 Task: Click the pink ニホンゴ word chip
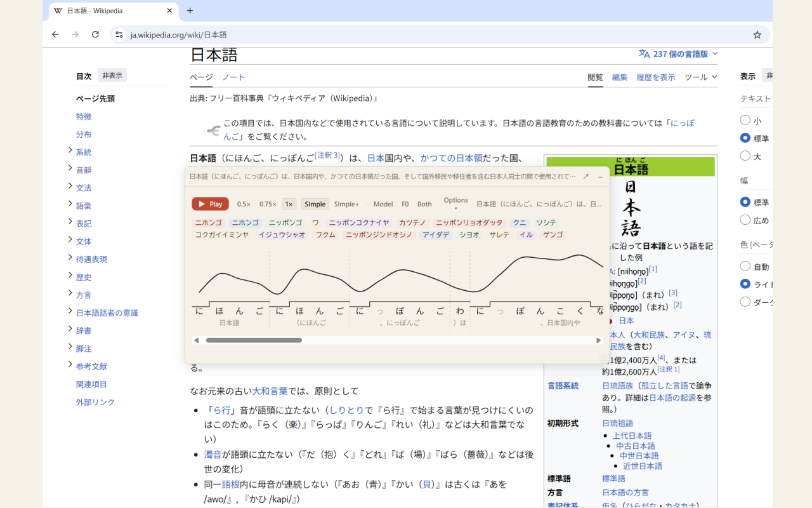(x=209, y=223)
